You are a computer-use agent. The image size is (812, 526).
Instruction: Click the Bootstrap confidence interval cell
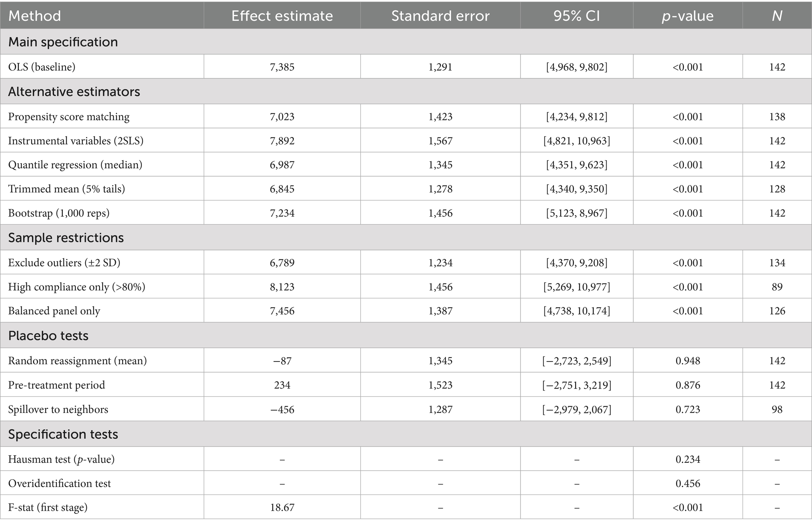(576, 213)
